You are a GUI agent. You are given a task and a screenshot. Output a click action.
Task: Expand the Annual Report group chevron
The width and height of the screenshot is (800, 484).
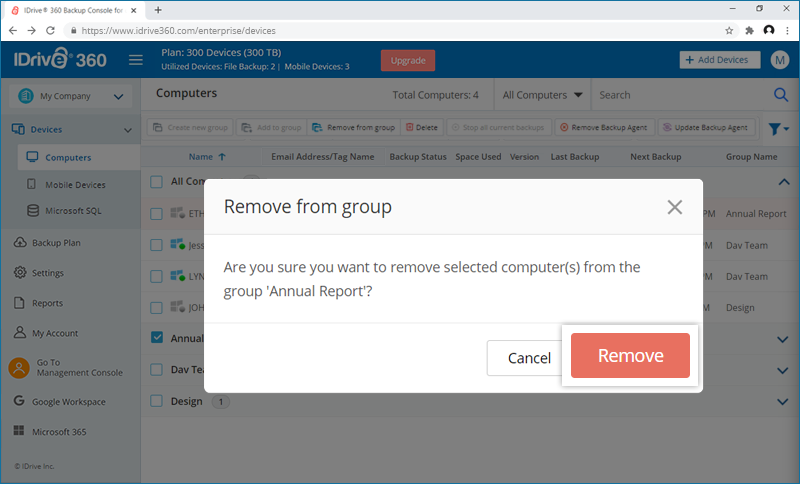pyautogui.click(x=783, y=339)
